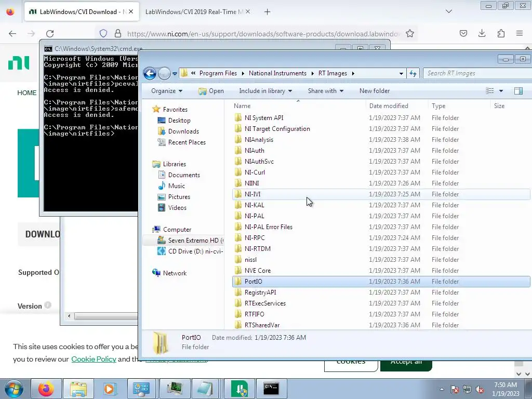This screenshot has height=399, width=532.
Task: Select NI System API folder
Action: 264,118
